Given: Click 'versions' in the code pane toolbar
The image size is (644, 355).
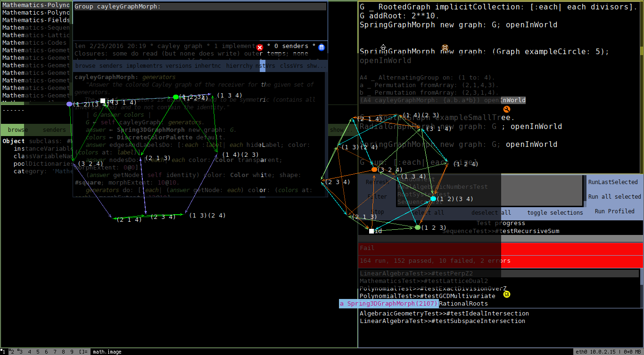Looking at the screenshot, I should [179, 66].
